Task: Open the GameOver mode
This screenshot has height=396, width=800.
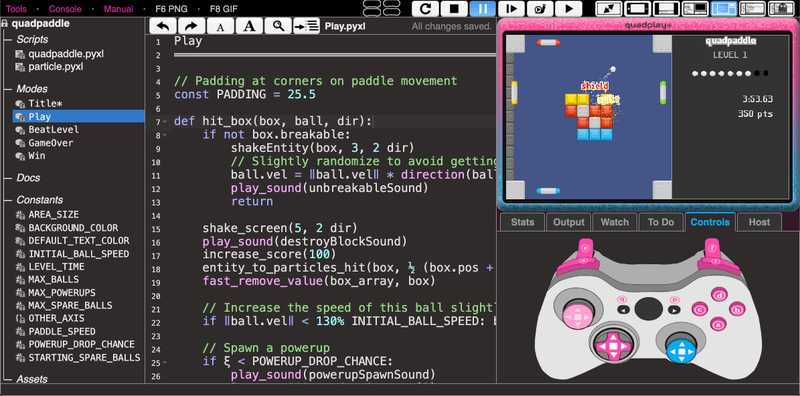Action: pyautogui.click(x=50, y=143)
